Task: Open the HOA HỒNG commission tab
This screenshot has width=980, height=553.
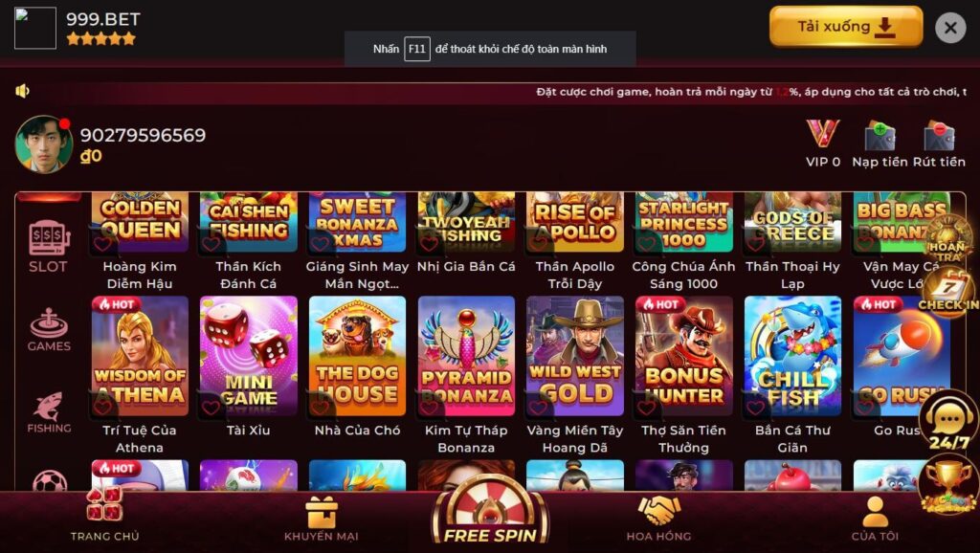Action: click(658, 519)
